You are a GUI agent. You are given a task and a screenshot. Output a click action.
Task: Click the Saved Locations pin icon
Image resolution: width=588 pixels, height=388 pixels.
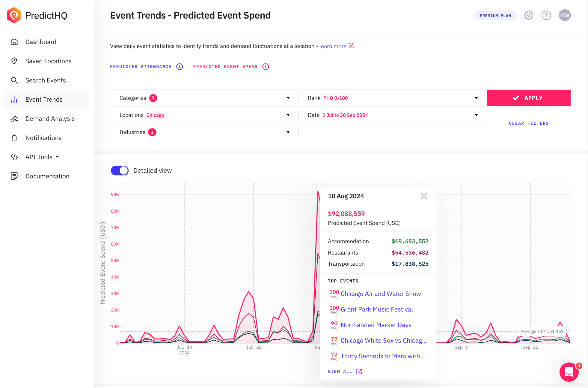(14, 61)
